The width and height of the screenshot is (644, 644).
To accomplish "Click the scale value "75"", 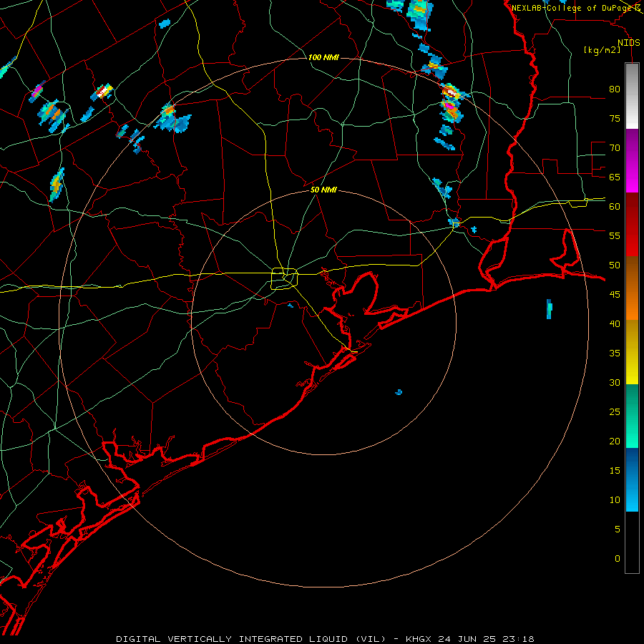I will (x=615, y=118).
